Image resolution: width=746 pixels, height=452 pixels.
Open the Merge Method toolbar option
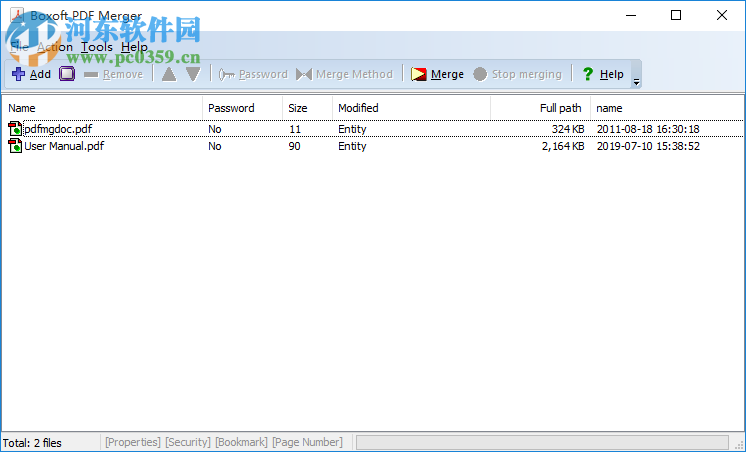[344, 74]
